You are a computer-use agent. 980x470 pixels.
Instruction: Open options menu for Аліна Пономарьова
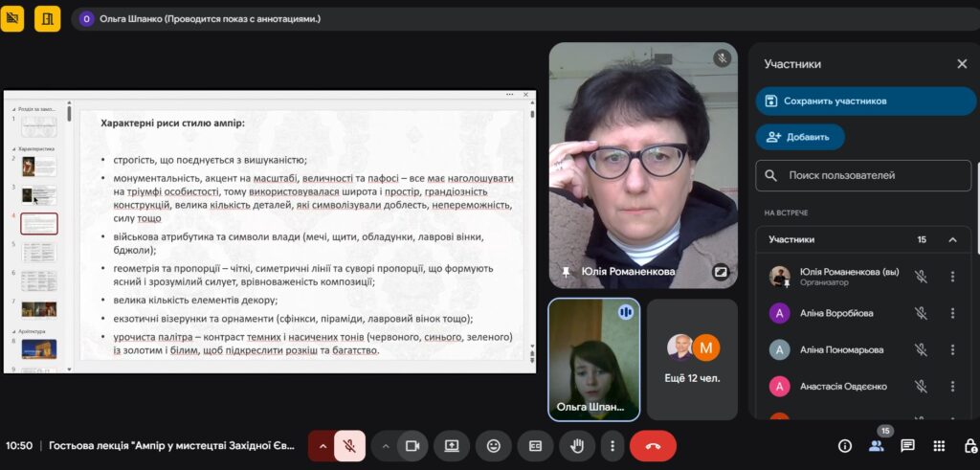(x=952, y=349)
